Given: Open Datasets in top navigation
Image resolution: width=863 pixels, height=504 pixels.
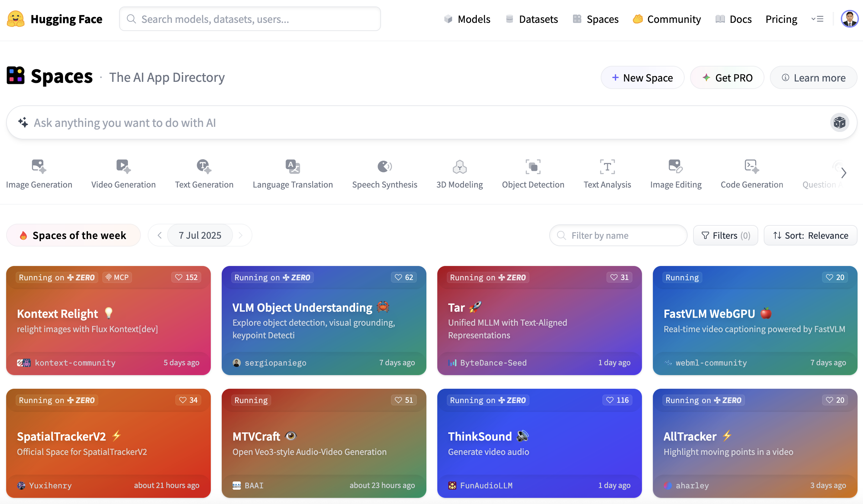Looking at the screenshot, I should pyautogui.click(x=532, y=19).
